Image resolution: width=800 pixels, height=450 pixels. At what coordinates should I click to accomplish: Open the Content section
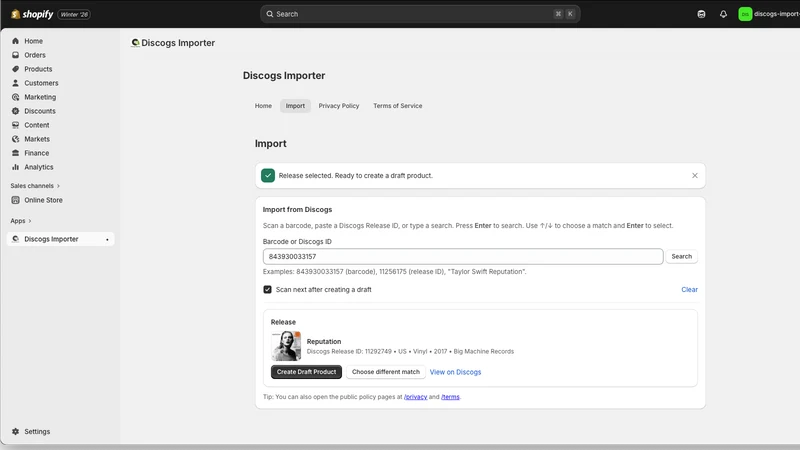click(x=37, y=125)
